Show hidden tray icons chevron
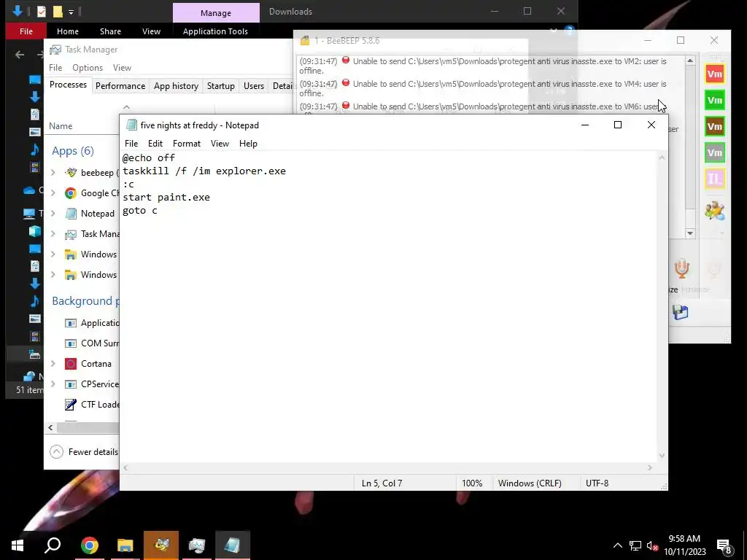Image resolution: width=747 pixels, height=560 pixels. 617,545
